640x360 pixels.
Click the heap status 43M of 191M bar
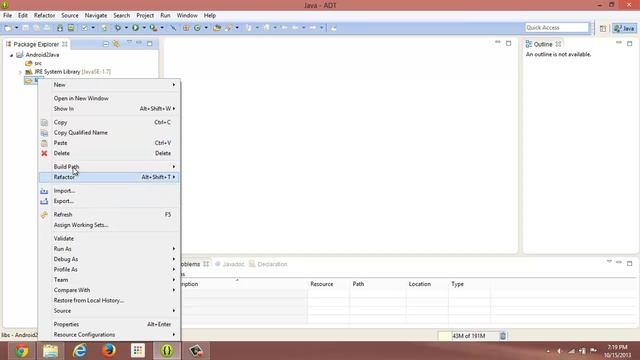click(469, 336)
